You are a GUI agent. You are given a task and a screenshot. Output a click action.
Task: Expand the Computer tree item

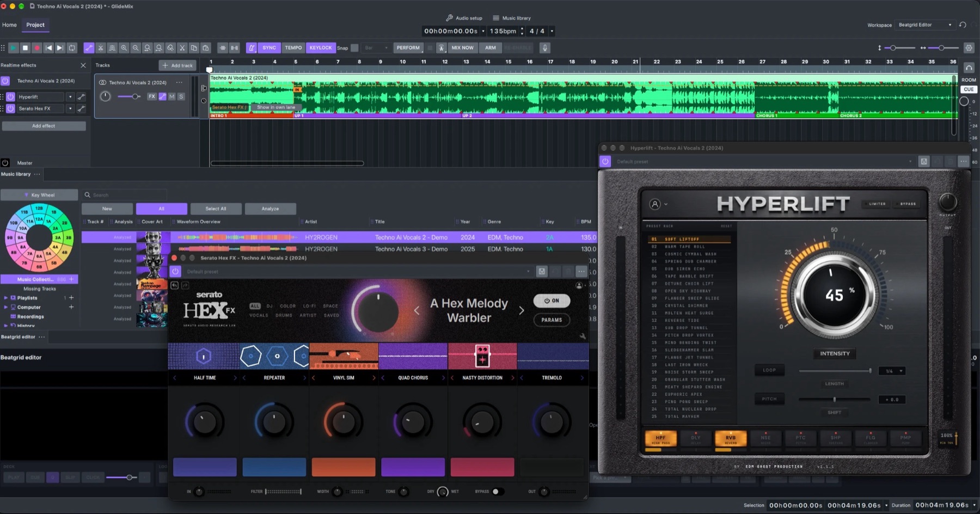pyautogui.click(x=6, y=308)
